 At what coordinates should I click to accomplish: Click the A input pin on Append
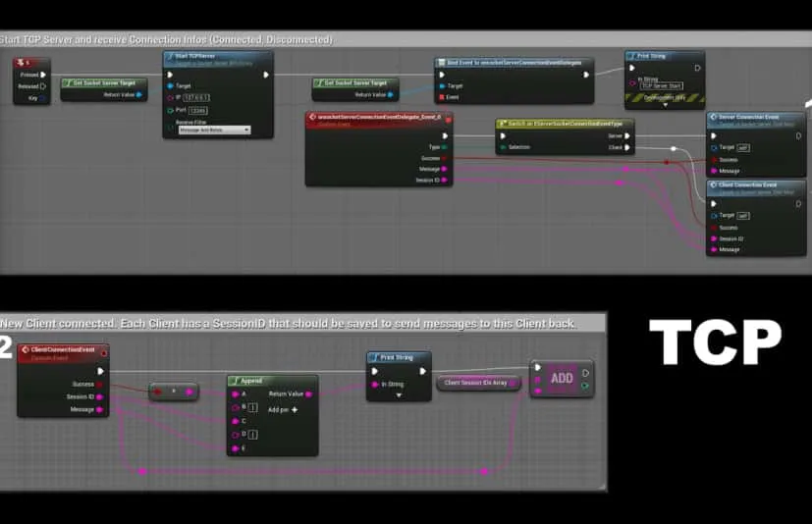(235, 394)
